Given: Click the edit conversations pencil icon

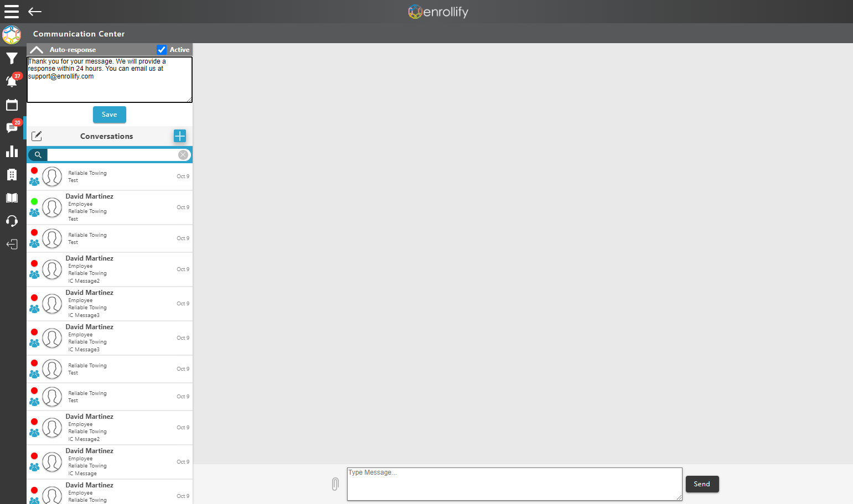Looking at the screenshot, I should (x=37, y=136).
